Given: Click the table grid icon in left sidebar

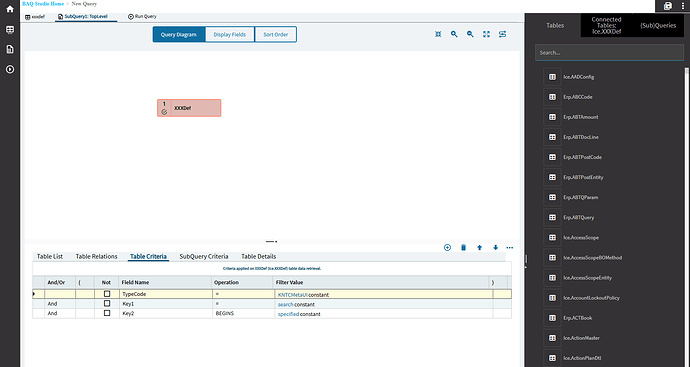Looking at the screenshot, I should (10, 29).
